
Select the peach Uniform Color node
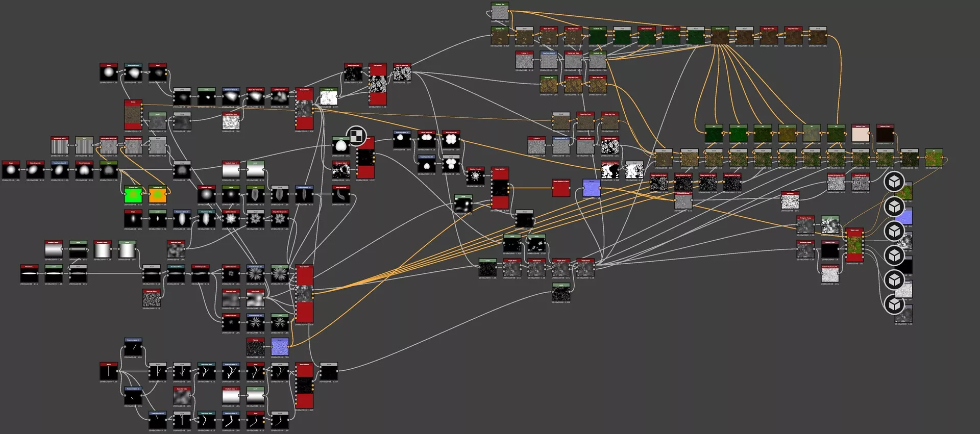pyautogui.click(x=861, y=134)
